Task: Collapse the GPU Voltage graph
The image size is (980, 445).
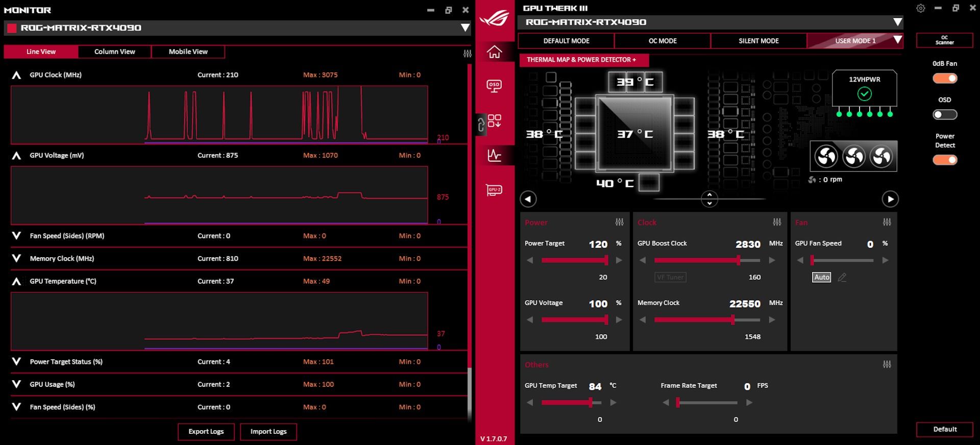Action: (16, 156)
